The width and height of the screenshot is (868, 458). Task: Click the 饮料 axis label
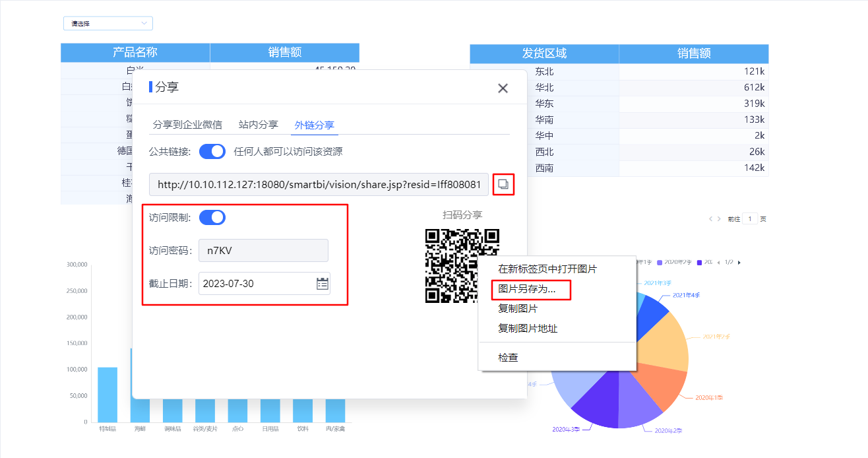(303, 429)
